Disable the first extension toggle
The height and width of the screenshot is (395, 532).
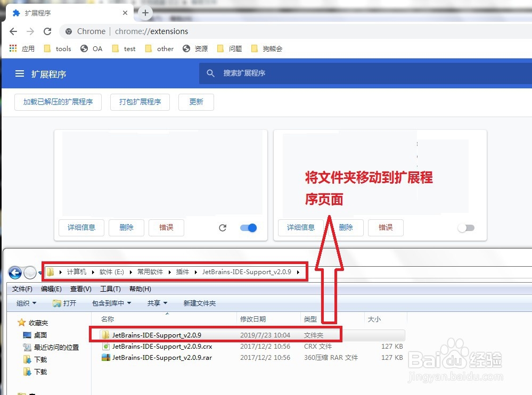248,228
